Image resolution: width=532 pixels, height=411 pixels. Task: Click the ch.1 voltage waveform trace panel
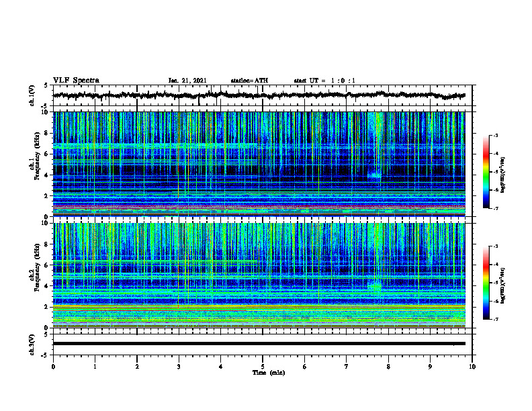(263, 95)
